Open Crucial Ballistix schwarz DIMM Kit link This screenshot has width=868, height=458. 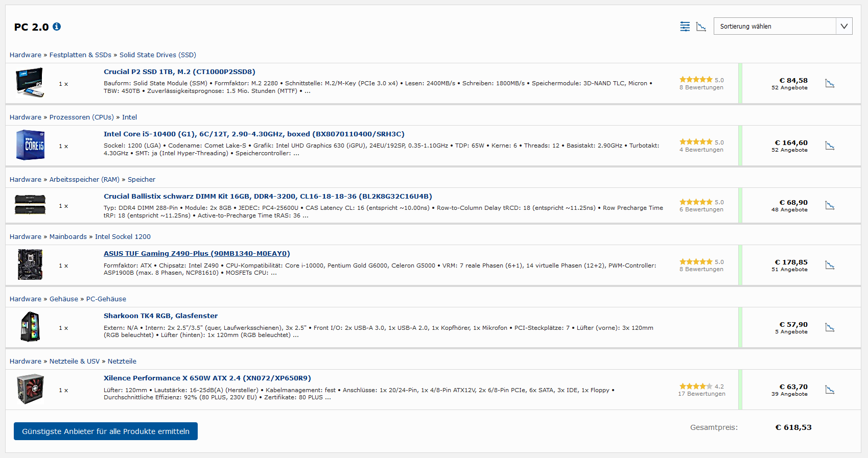pyautogui.click(x=268, y=197)
